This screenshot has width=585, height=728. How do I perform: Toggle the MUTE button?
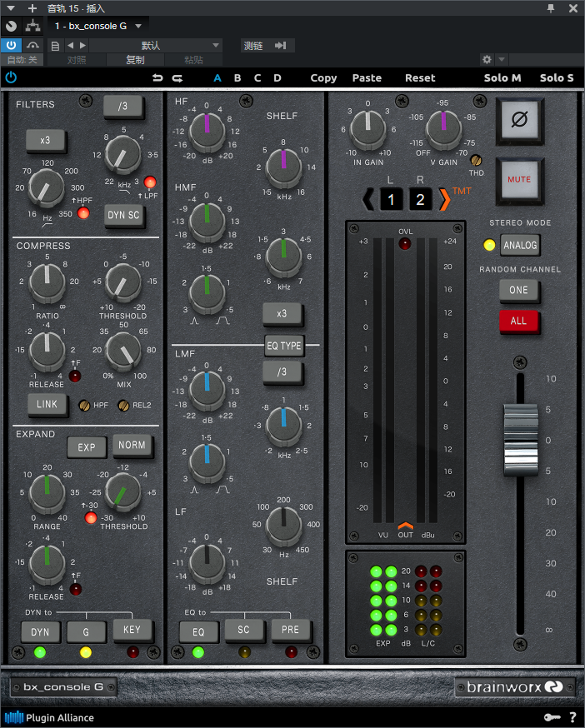coord(519,180)
